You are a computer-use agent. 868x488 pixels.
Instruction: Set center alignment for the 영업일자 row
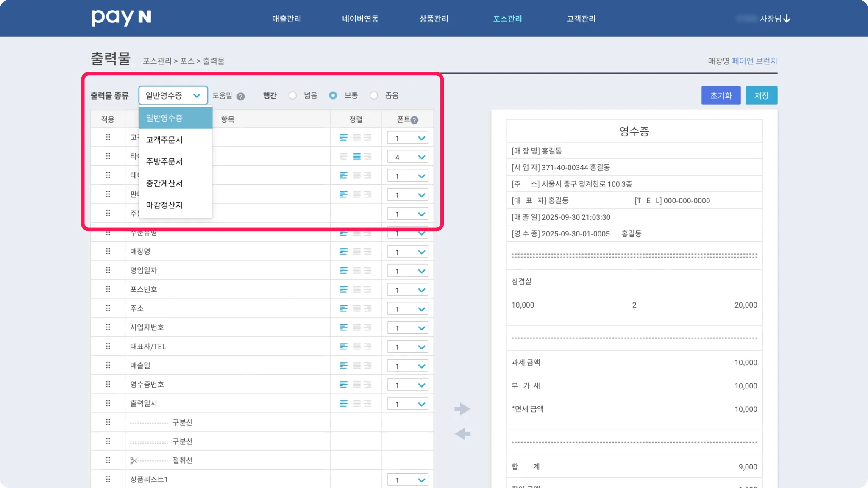pyautogui.click(x=357, y=271)
